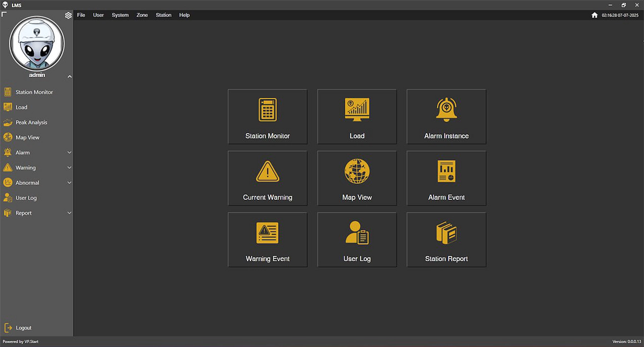Open the Alarm Event tile
644x347 pixels.
446,178
